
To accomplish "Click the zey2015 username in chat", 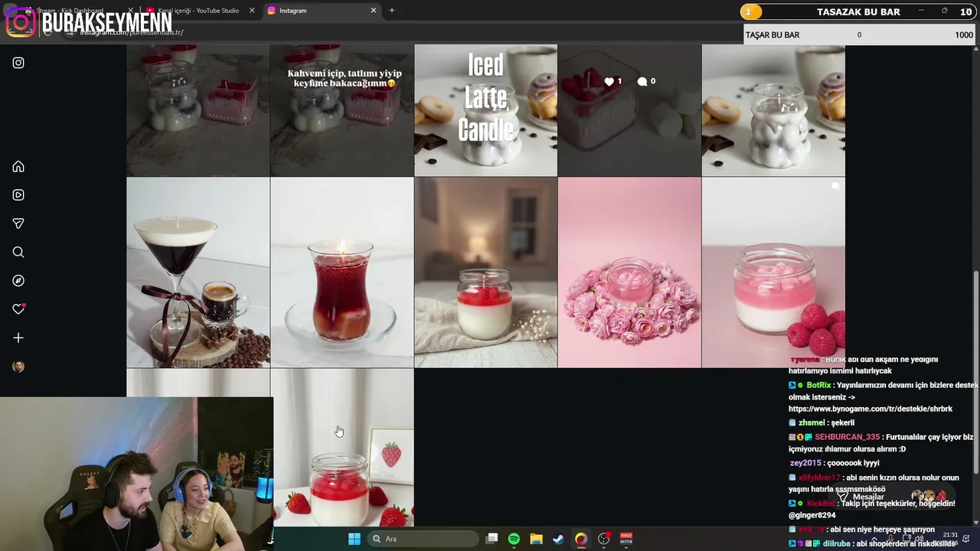I will point(805,463).
